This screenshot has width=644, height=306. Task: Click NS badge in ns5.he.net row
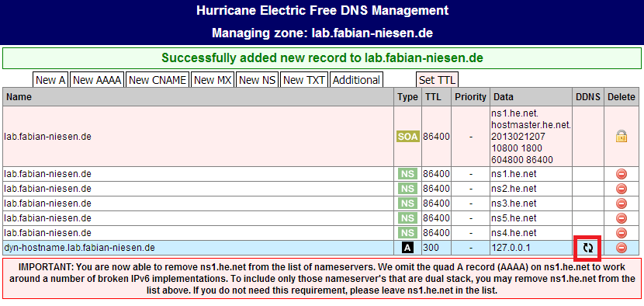pos(407,218)
